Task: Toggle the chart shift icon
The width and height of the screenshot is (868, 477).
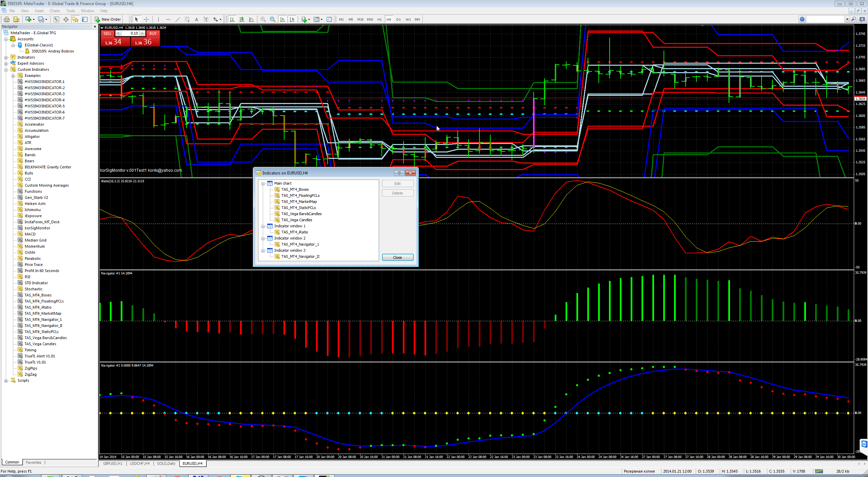Action: point(292,19)
